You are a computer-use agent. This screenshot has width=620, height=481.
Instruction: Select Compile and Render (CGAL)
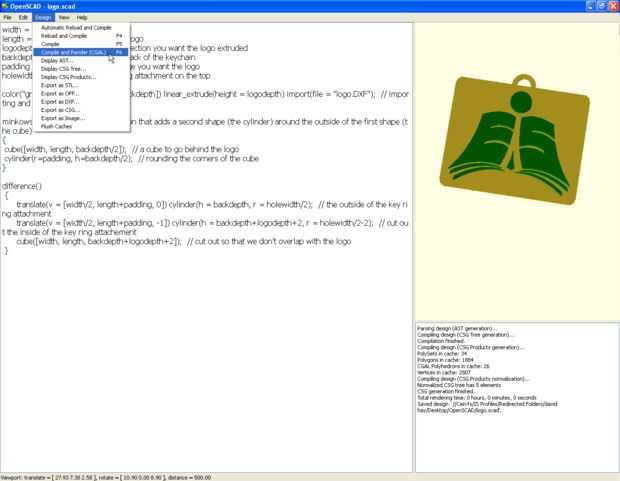(x=81, y=52)
